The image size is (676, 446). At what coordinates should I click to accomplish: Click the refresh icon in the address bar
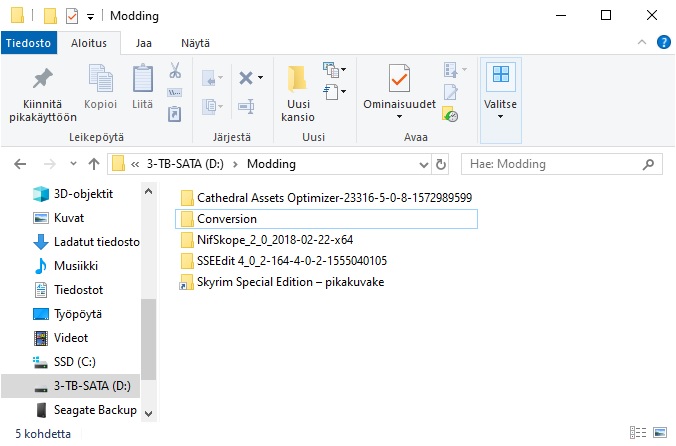(441, 164)
